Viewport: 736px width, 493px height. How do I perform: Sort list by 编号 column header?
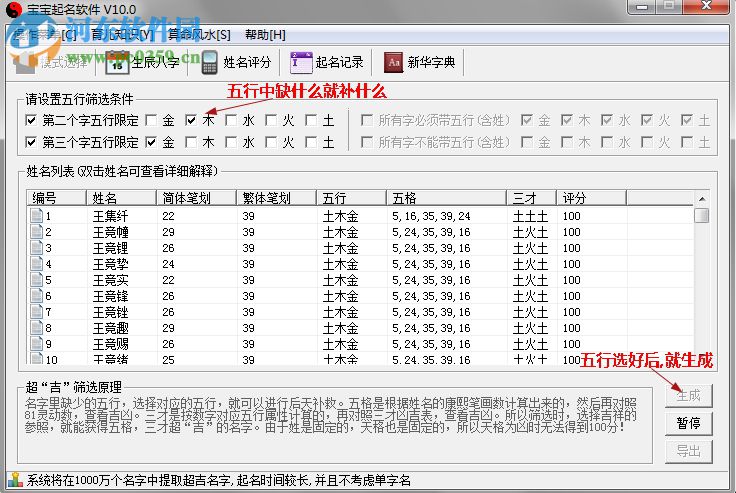(x=56, y=198)
